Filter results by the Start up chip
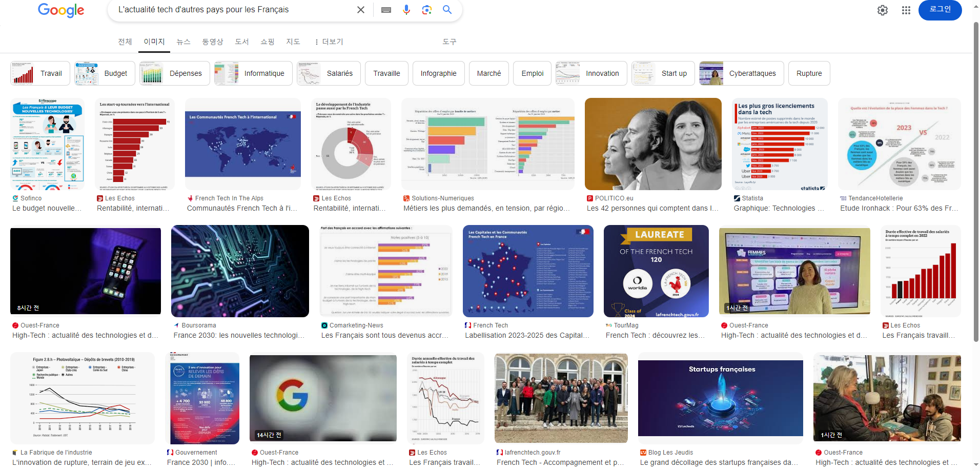Image resolution: width=980 pixels, height=471 pixels. (x=663, y=73)
